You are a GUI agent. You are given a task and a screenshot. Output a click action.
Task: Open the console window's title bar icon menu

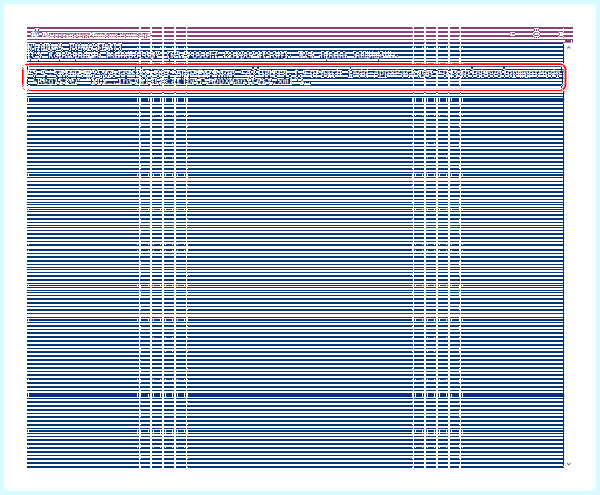[x=36, y=33]
